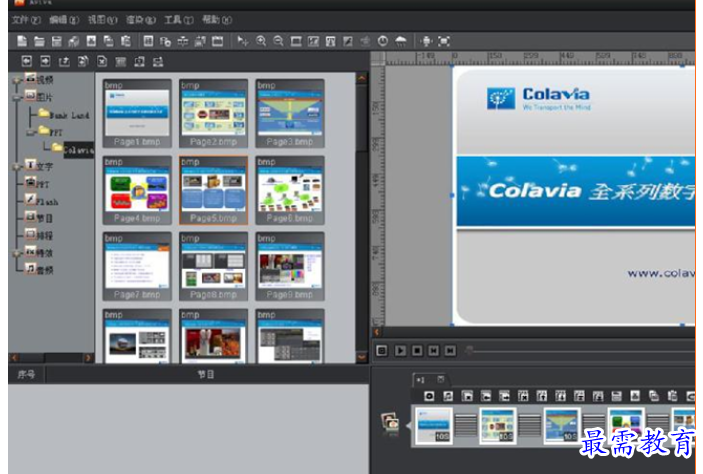This screenshot has height=474, width=703.
Task: Click the music note icon in timeline toolbar
Action: pos(448,396)
